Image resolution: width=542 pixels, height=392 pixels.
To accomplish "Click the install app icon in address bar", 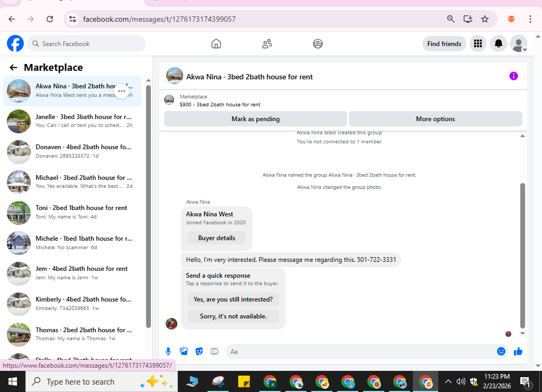I will pyautogui.click(x=468, y=19).
